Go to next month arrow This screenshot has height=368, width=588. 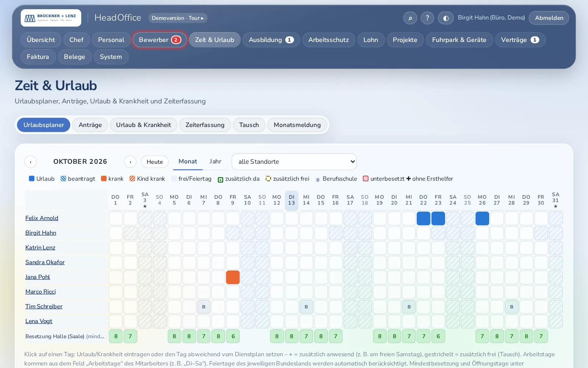click(130, 162)
